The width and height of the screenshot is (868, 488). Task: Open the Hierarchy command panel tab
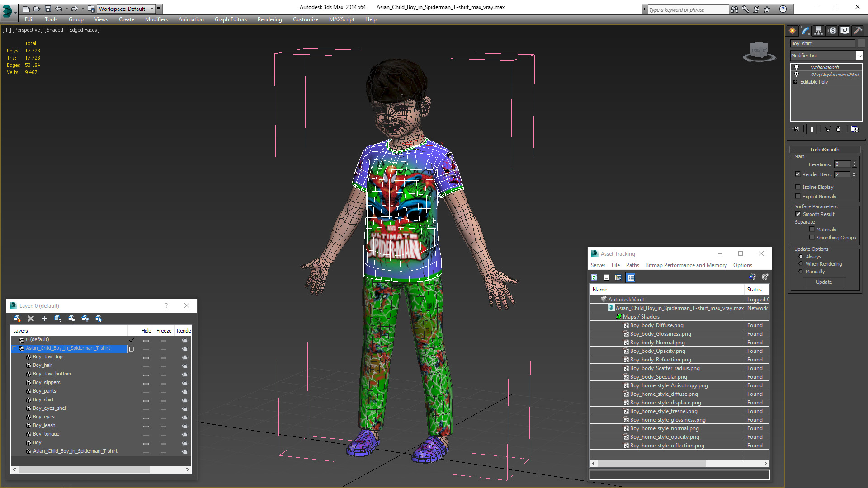click(x=818, y=31)
